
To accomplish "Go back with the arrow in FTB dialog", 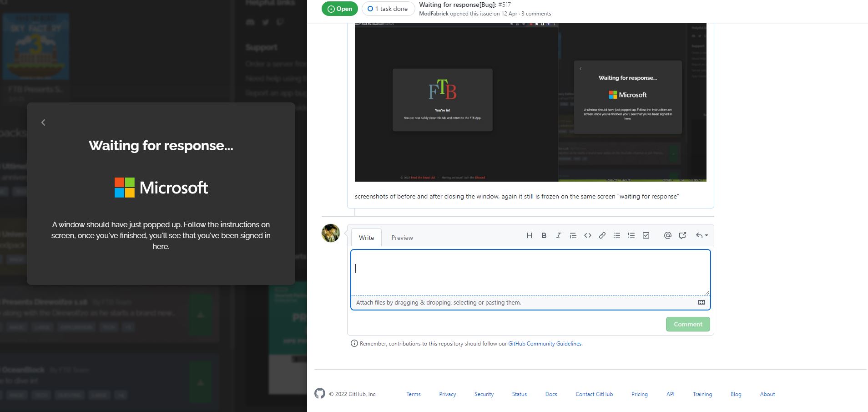I will [43, 122].
